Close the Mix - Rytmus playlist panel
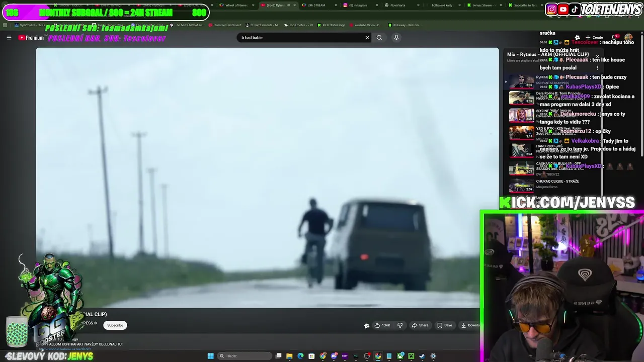 [597, 57]
